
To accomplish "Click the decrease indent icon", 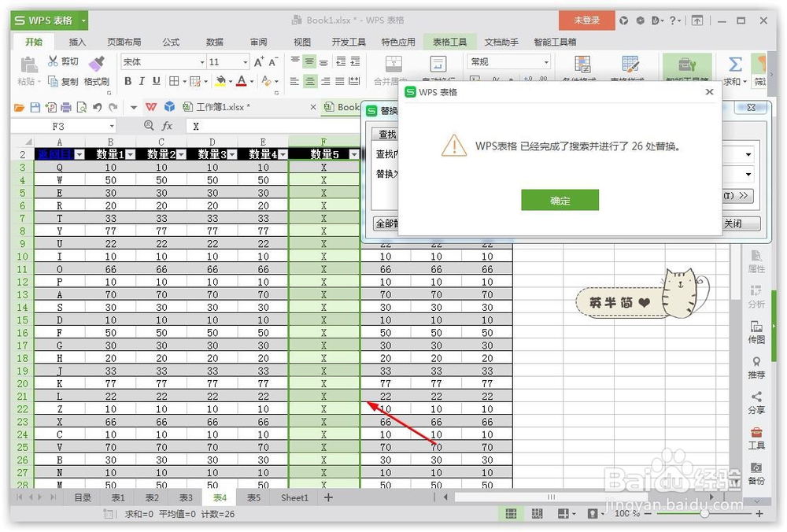I will tap(341, 61).
